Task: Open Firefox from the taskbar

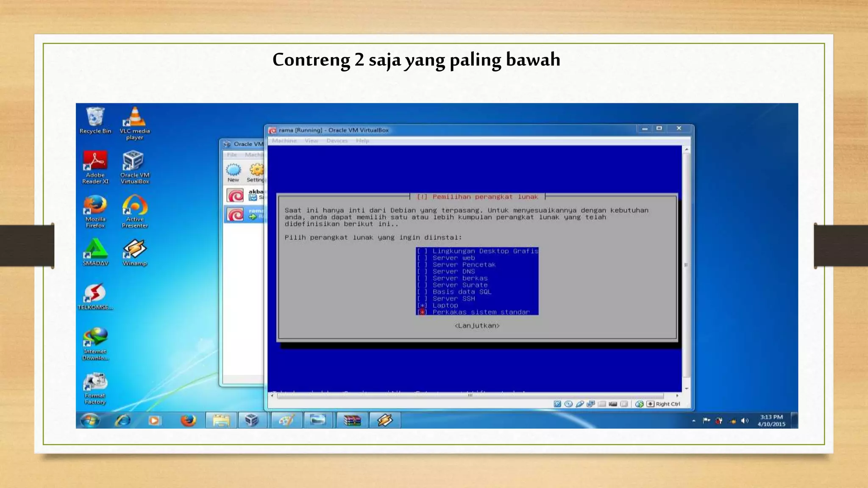Action: [188, 420]
